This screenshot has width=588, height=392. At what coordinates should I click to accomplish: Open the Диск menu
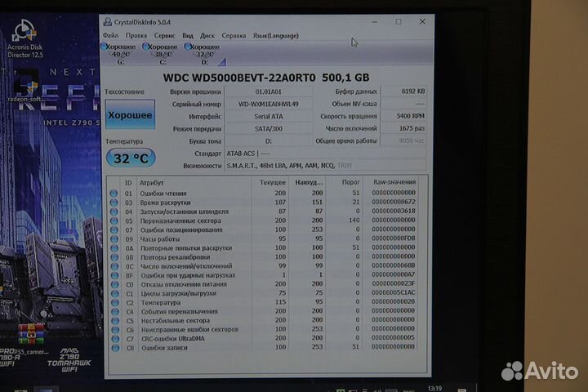207,36
